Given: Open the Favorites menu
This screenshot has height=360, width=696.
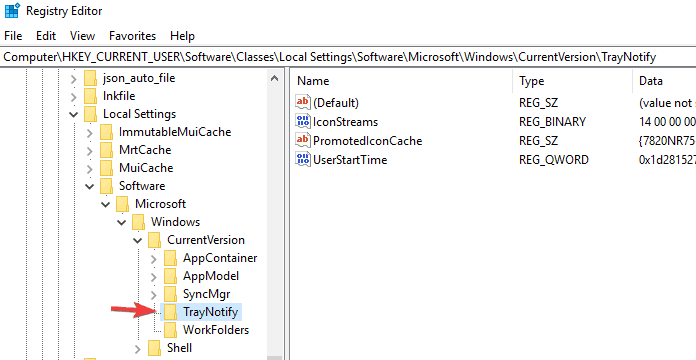Looking at the screenshot, I should tap(132, 36).
